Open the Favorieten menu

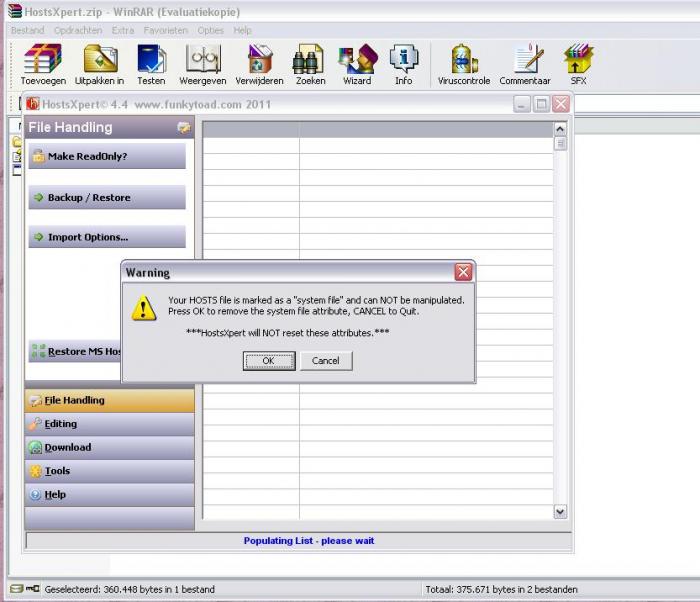point(166,30)
